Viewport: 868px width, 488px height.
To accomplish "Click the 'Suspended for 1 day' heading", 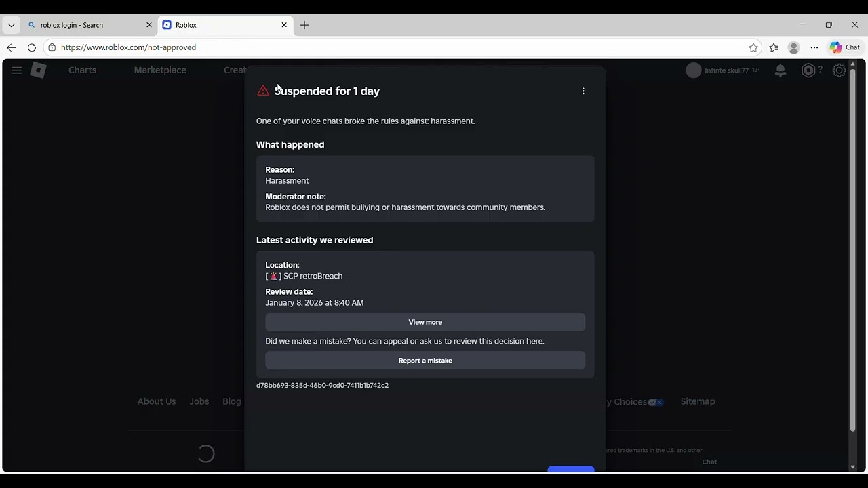I will click(327, 91).
